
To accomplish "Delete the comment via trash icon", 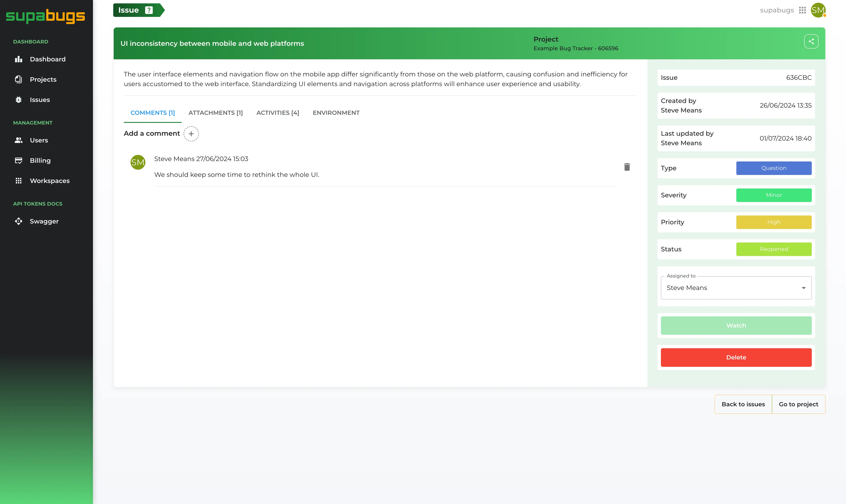I will pos(627,167).
